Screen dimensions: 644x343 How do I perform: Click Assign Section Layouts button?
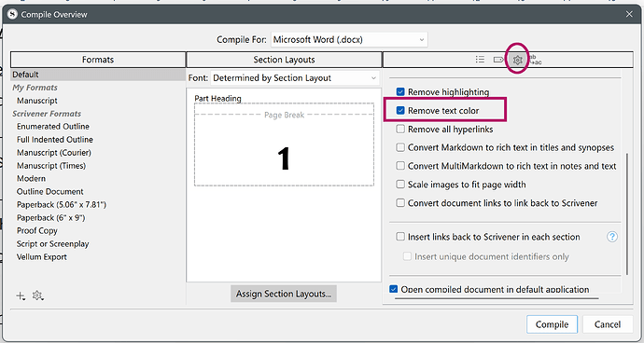pos(284,294)
